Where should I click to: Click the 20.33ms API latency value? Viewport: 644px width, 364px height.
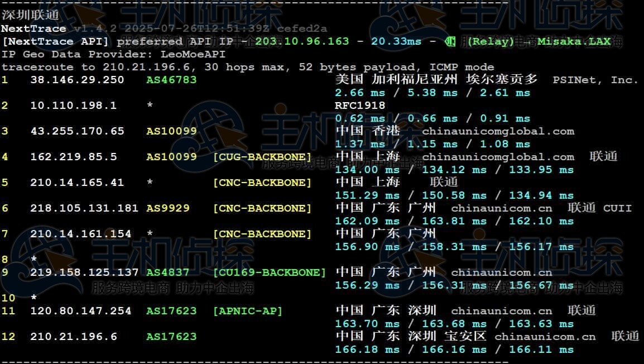(x=396, y=41)
